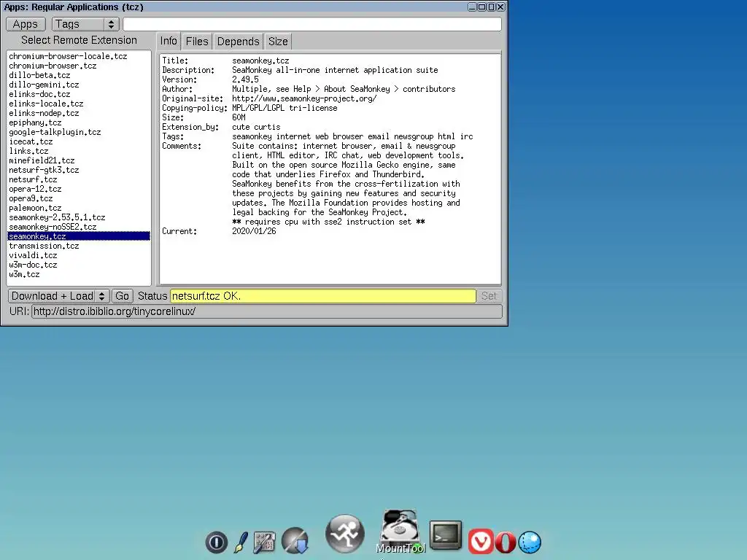Select links.tcz extension
The height and width of the screenshot is (560, 747).
pos(79,152)
